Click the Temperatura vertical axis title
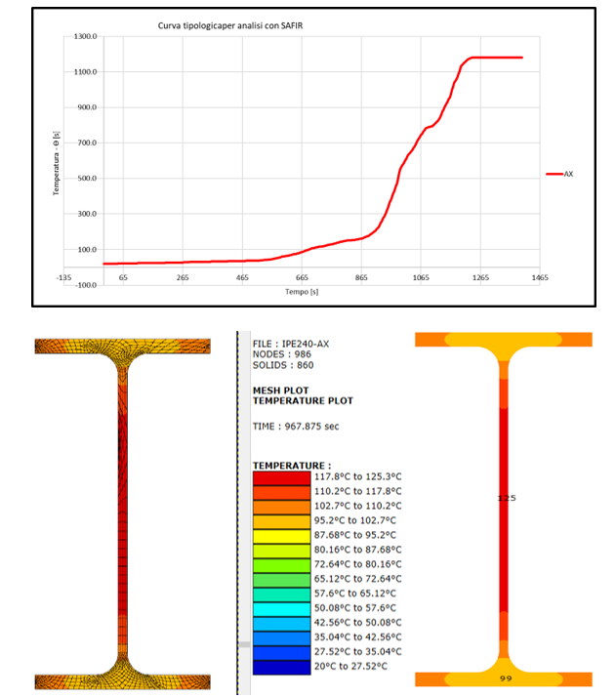The image size is (616, 697). click(58, 160)
